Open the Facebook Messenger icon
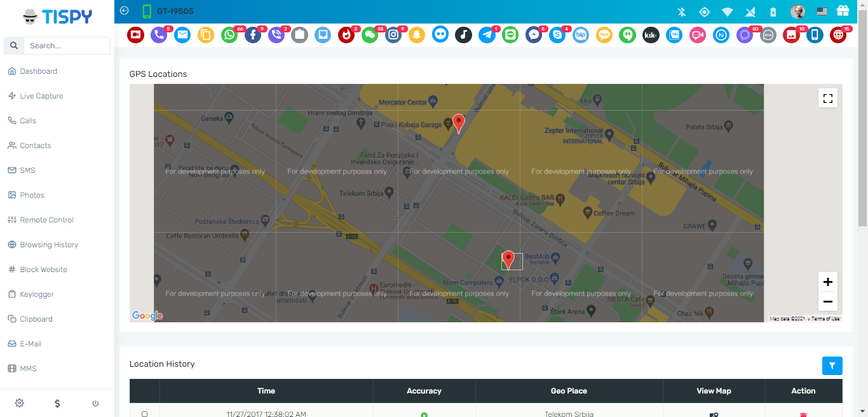868x417 pixels. [534, 35]
